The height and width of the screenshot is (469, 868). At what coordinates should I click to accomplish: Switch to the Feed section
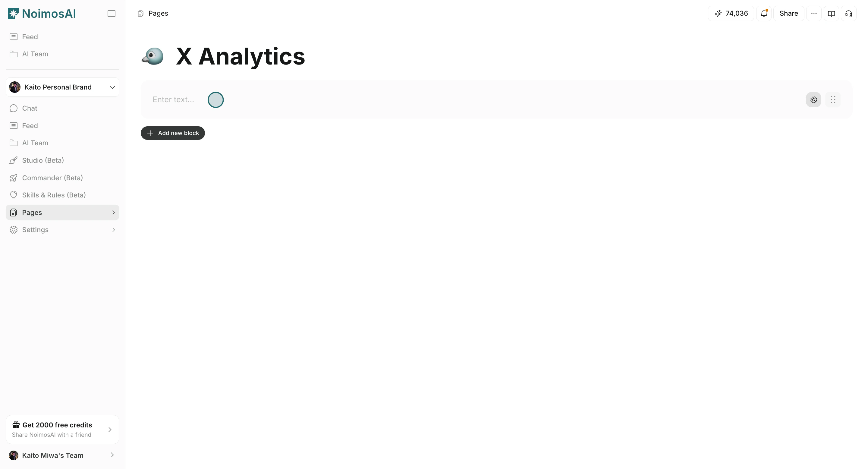pos(30,125)
